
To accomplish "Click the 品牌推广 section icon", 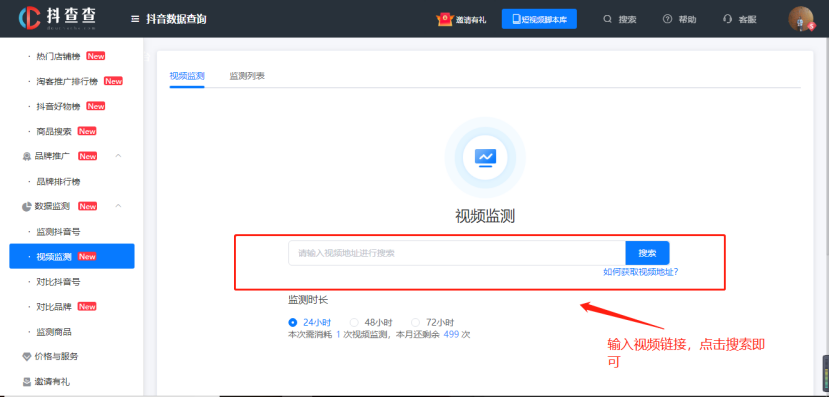I will (27, 156).
